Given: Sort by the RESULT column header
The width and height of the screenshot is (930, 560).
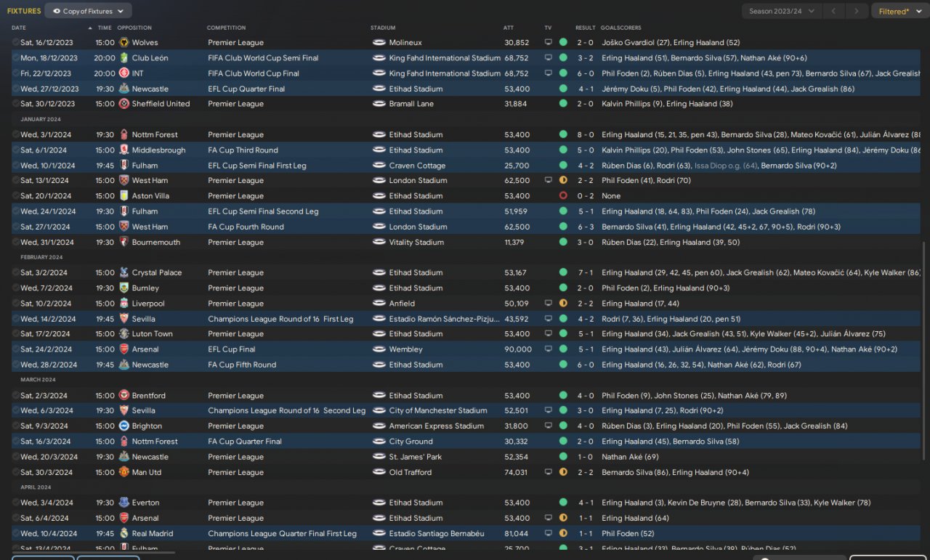Looking at the screenshot, I should click(586, 28).
